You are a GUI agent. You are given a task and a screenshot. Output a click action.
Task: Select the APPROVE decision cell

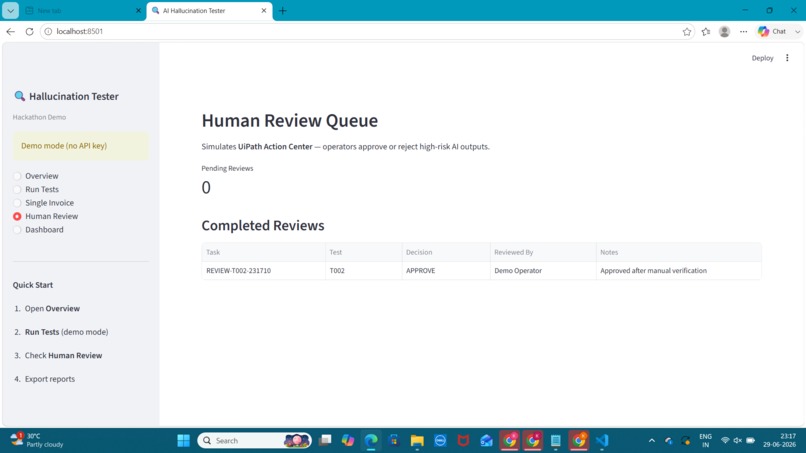coord(446,270)
